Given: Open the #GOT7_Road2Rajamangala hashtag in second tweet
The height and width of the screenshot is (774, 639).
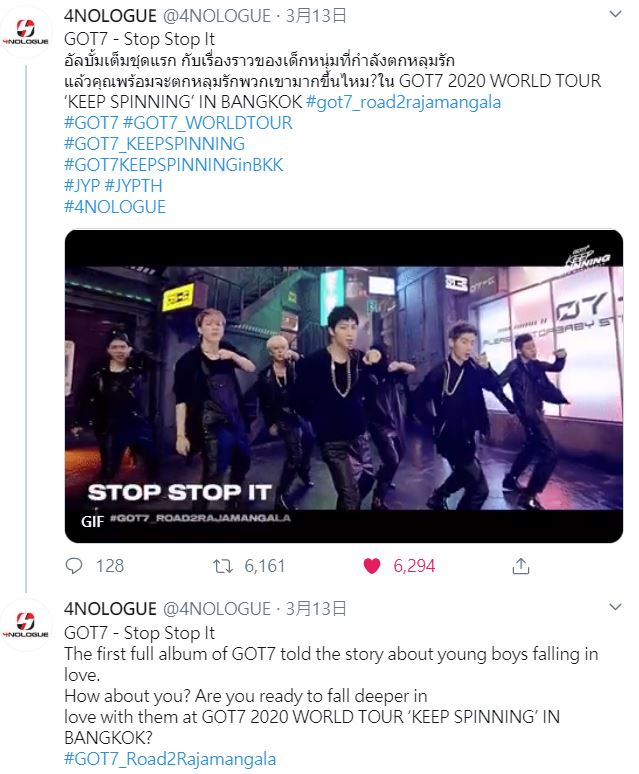Looking at the screenshot, I should pyautogui.click(x=170, y=759).
